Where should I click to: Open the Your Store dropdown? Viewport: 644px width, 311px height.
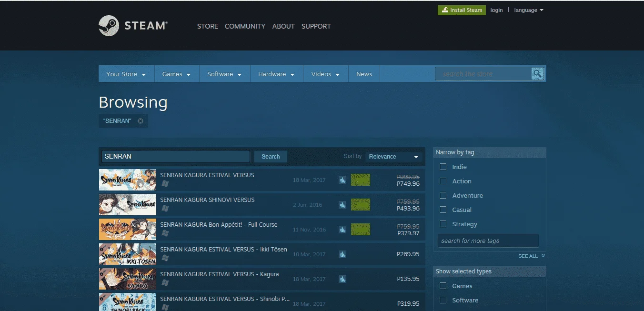pyautogui.click(x=126, y=74)
